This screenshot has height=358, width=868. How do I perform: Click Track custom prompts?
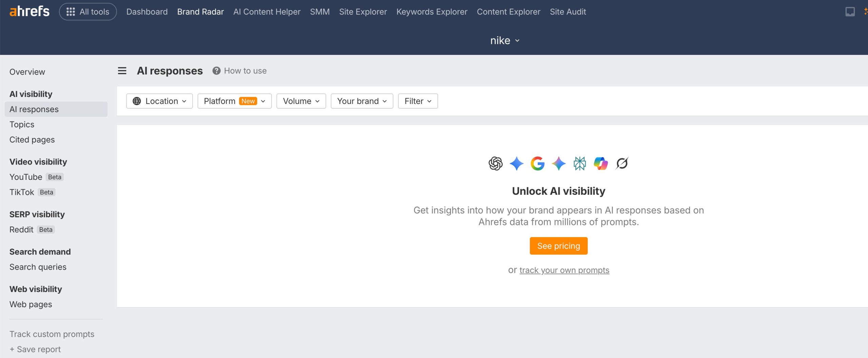pyautogui.click(x=52, y=334)
